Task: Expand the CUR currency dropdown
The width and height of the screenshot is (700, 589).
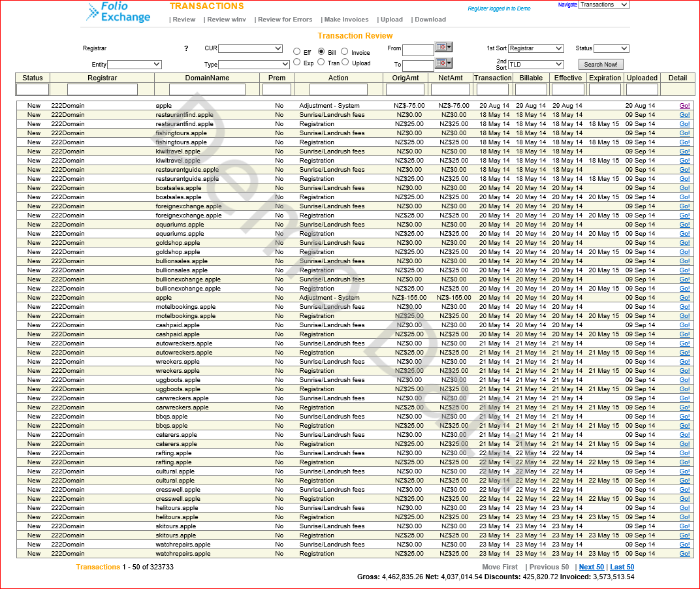Action: (251, 48)
